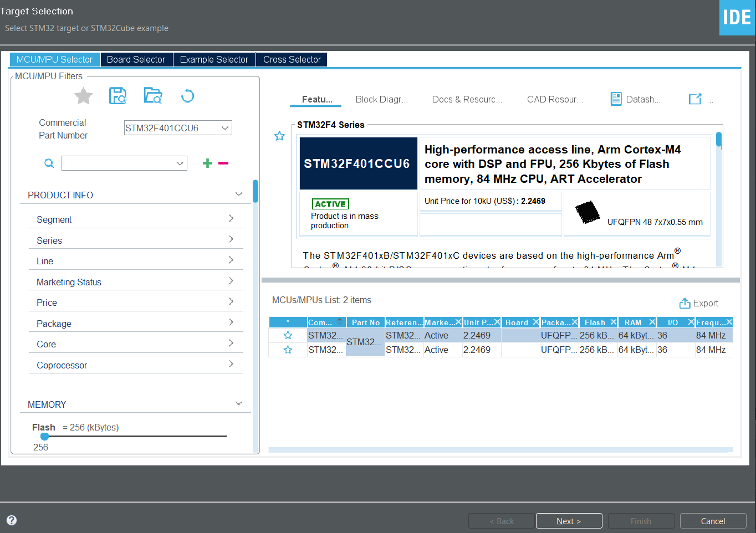Click the IDE logo in the corner
The width and height of the screenshot is (756, 533).
click(737, 18)
